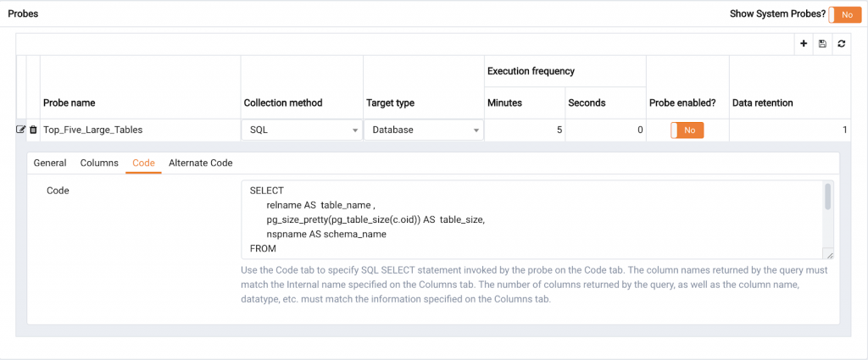Click the Minutes execution frequency field
Screen dimensions: 868x360
[x=525, y=130]
